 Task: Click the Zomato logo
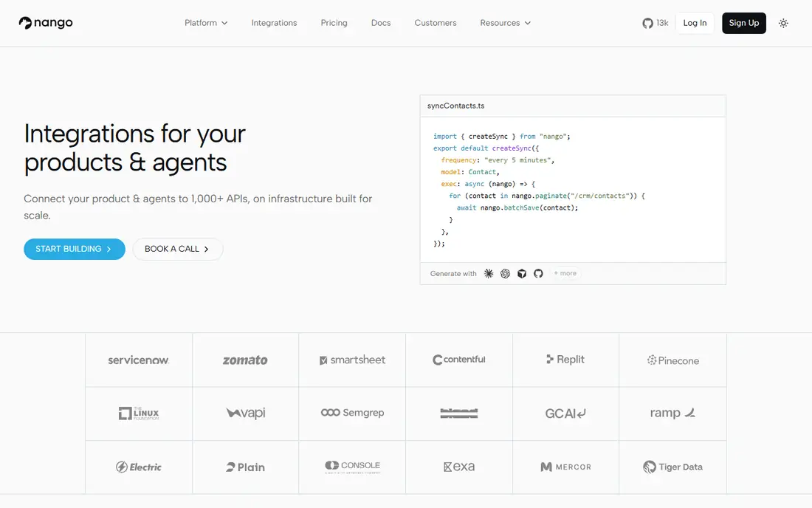(245, 360)
